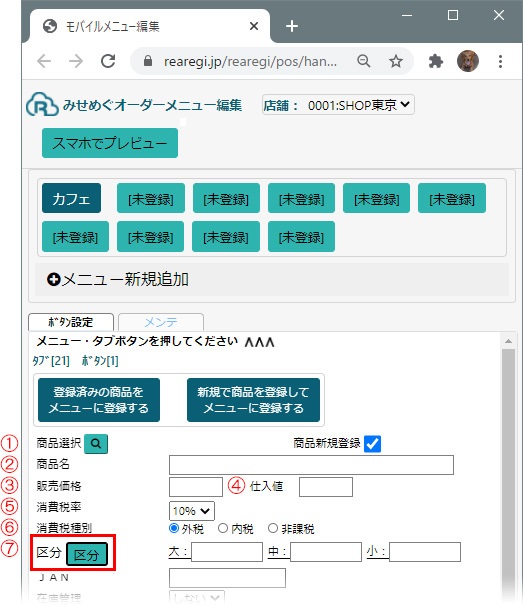Click メニュー新規追加 text
The height and width of the screenshot is (605, 523).
tap(125, 279)
